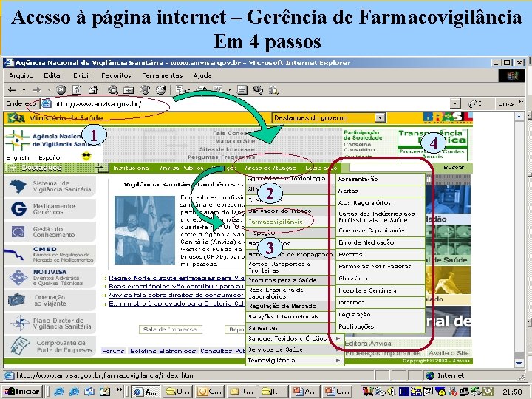Click the Back arrow in the IE toolbar
Screen dimensions: 532x399
(x=13, y=90)
